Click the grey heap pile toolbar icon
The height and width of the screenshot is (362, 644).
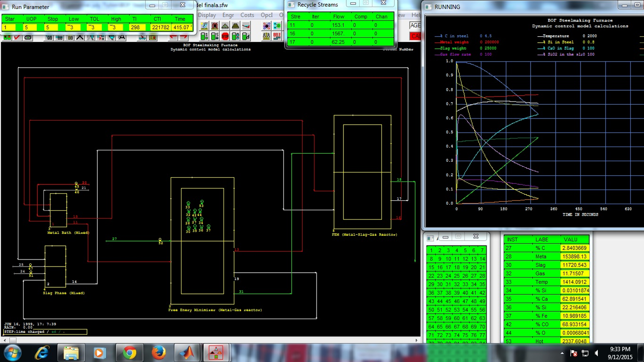[225, 26]
